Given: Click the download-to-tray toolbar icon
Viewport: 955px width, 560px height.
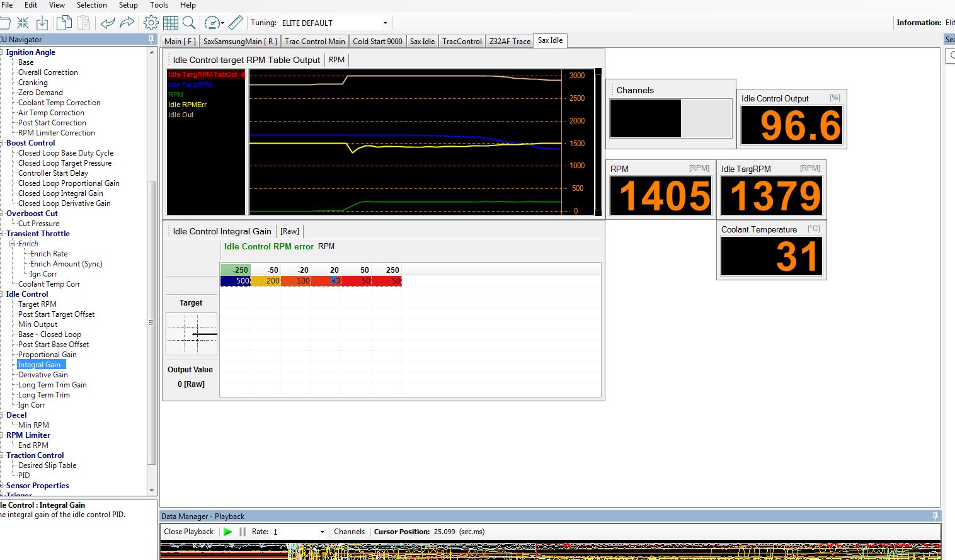Looking at the screenshot, I should click(x=42, y=23).
